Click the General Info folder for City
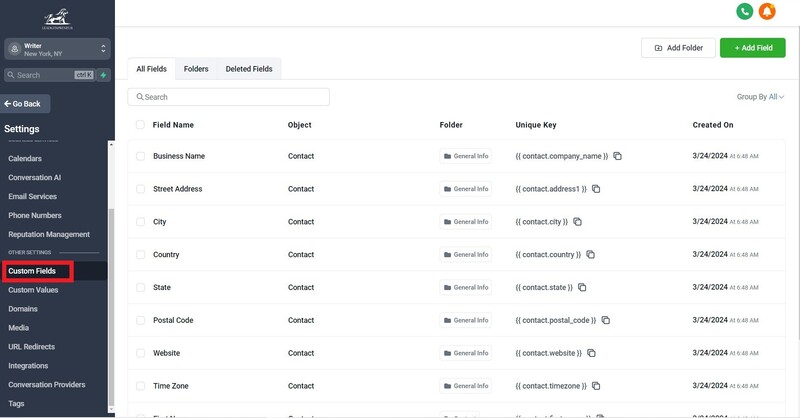Screen dimensions: 800x418 pyautogui.click(x=465, y=222)
